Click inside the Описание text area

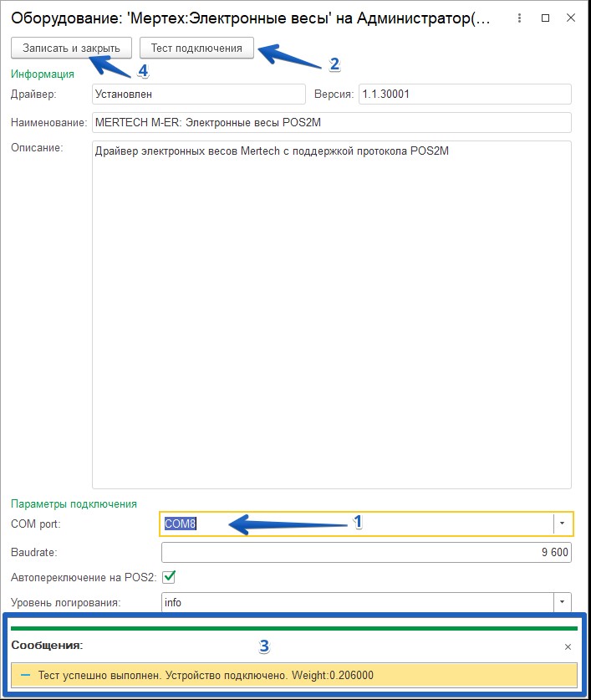pos(331,318)
